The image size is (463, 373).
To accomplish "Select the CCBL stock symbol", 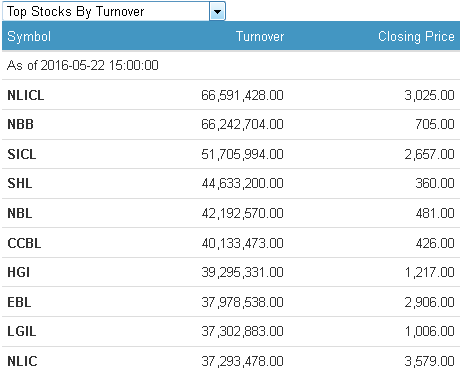I will click(x=24, y=243).
